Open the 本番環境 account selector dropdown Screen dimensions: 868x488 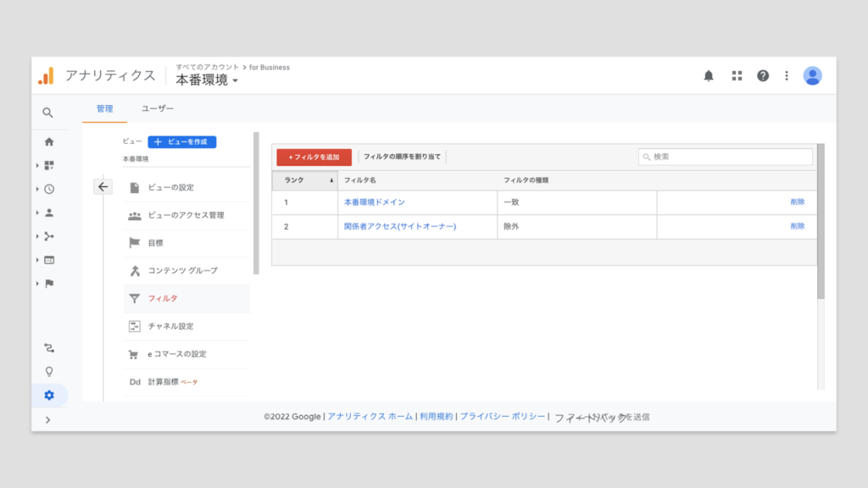[207, 80]
